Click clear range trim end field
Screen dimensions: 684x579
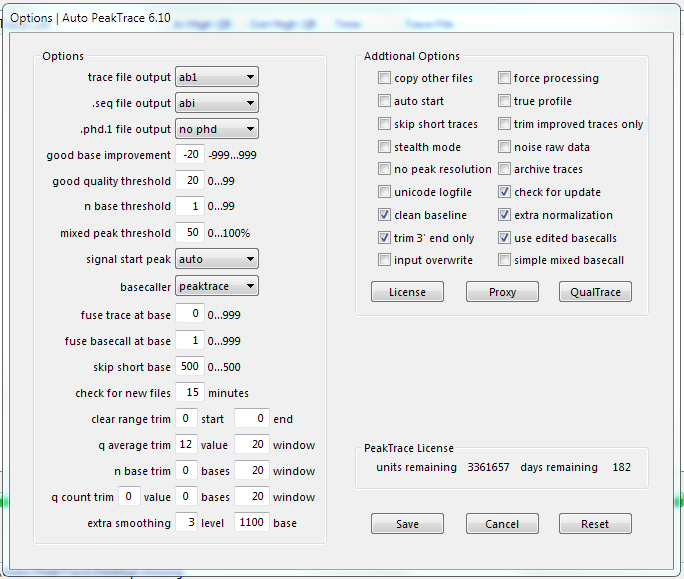252,418
